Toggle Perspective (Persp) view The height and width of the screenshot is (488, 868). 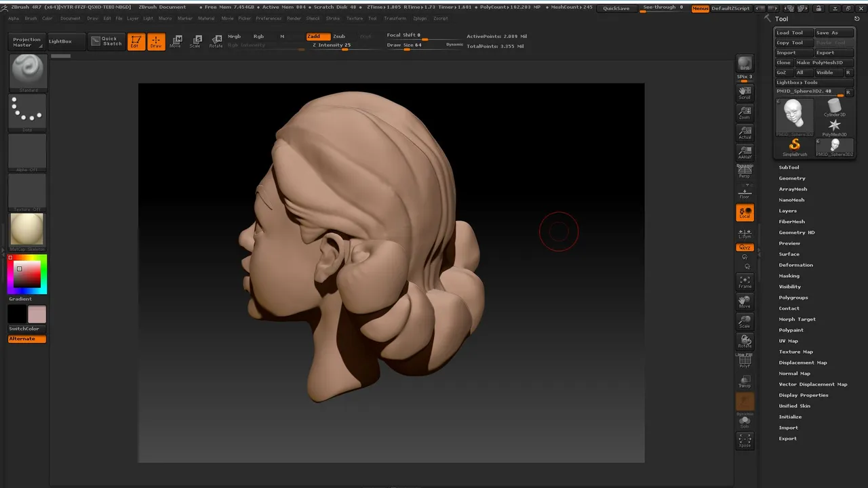[x=745, y=170]
